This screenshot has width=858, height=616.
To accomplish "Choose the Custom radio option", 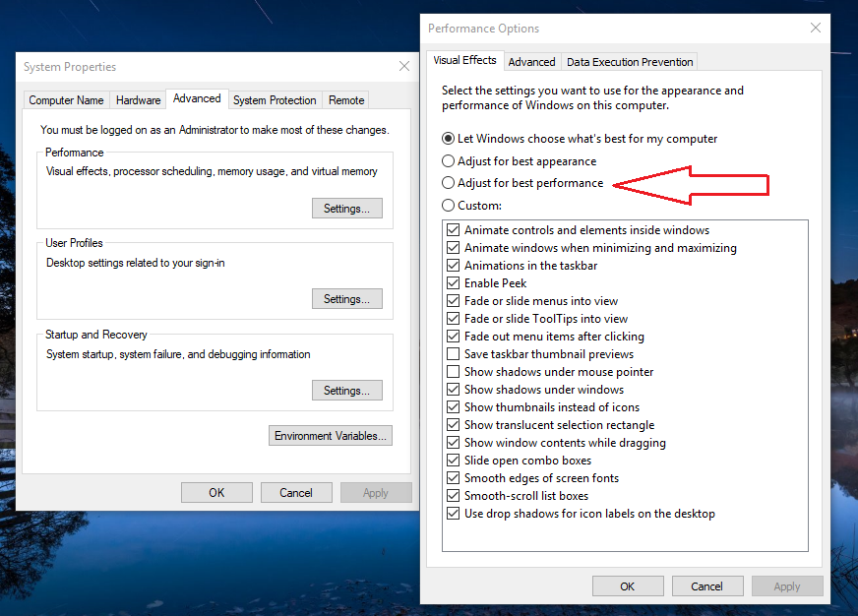I will pos(449,206).
